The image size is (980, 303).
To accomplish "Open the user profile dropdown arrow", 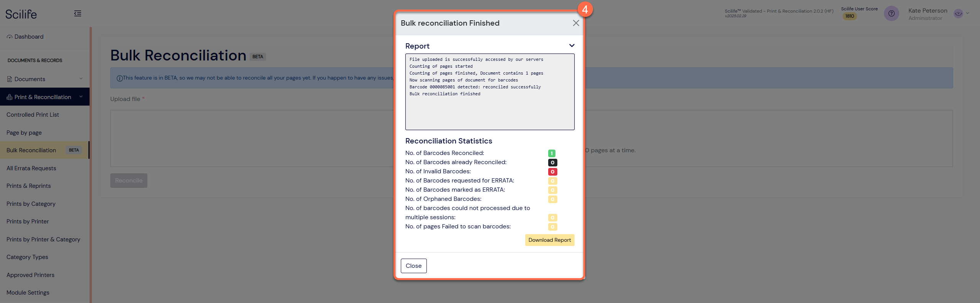I will point(968,13).
